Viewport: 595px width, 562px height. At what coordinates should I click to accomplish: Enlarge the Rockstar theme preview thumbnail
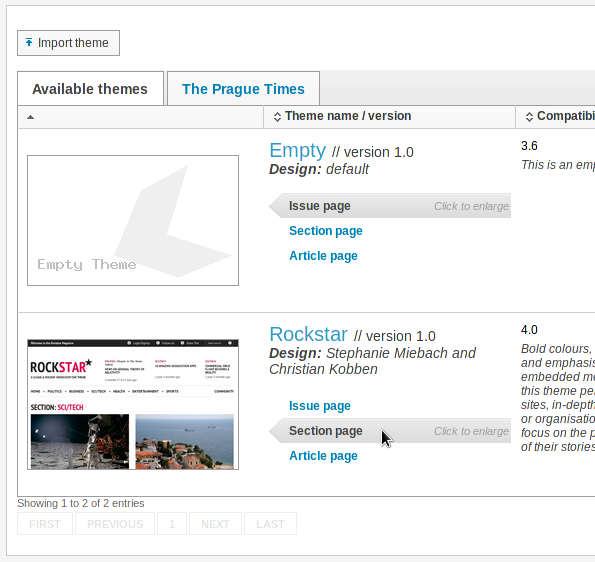tap(133, 405)
